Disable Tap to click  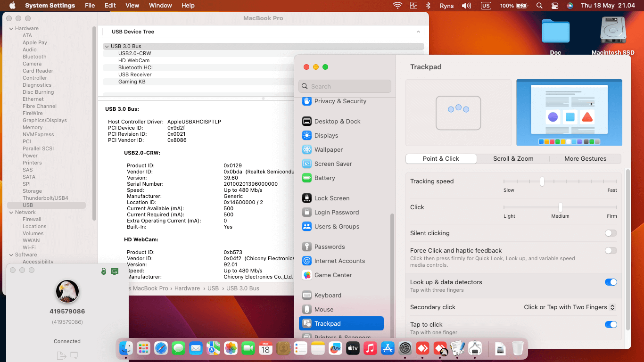click(611, 324)
